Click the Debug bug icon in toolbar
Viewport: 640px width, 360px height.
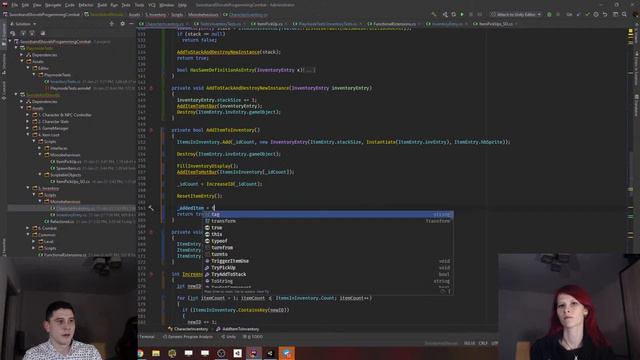pos(549,14)
